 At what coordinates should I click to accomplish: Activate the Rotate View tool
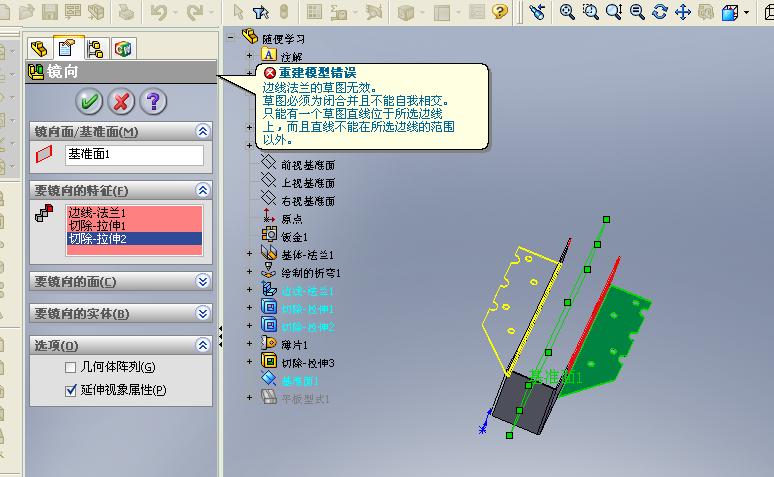tap(660, 11)
